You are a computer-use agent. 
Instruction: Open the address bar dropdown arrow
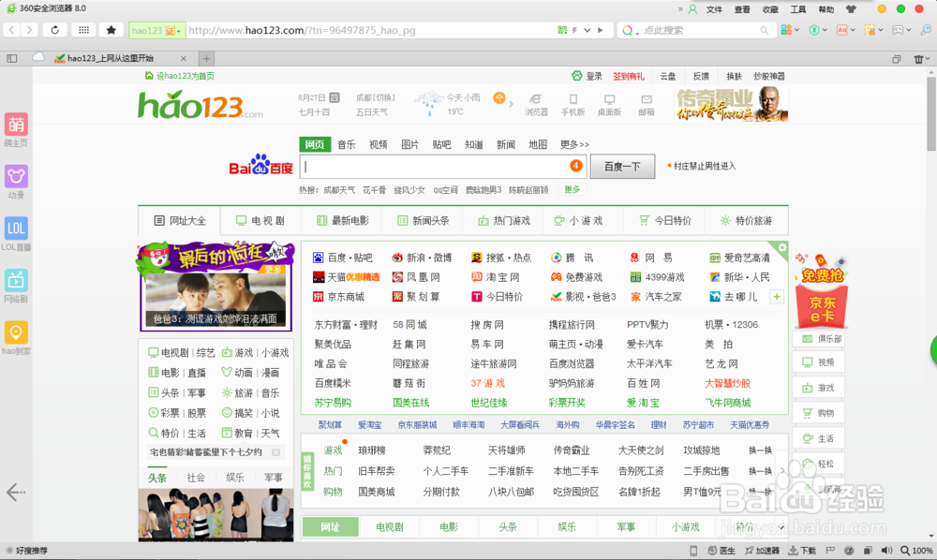[x=587, y=30]
